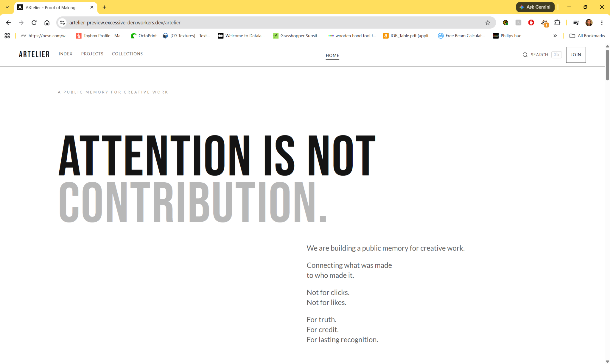610x364 pixels.
Task: Open the Toybox Profile bookmark
Action: click(x=100, y=36)
